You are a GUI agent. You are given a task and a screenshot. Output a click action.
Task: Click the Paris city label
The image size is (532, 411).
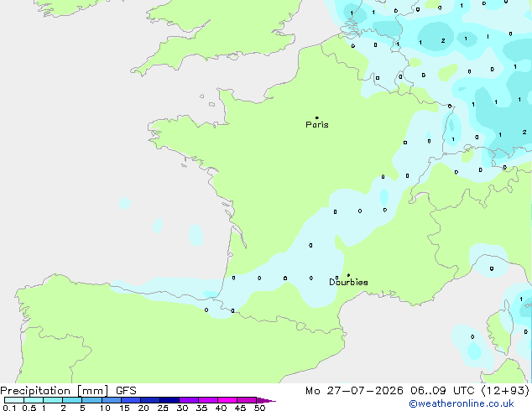(317, 124)
